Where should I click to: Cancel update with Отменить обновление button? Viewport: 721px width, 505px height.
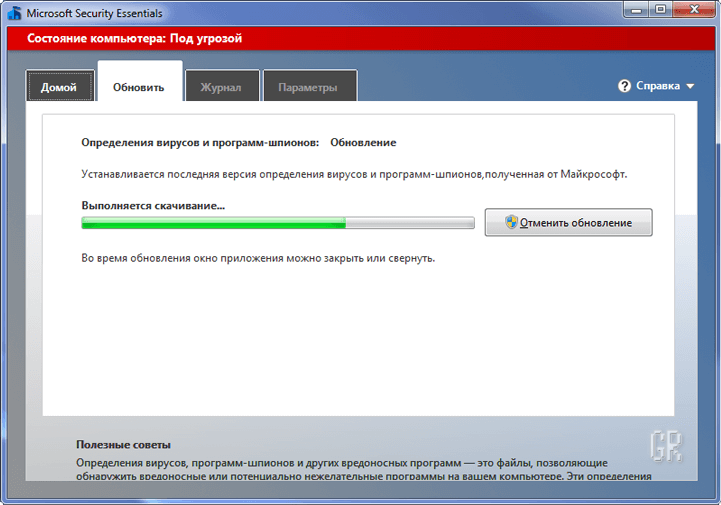[x=568, y=223]
